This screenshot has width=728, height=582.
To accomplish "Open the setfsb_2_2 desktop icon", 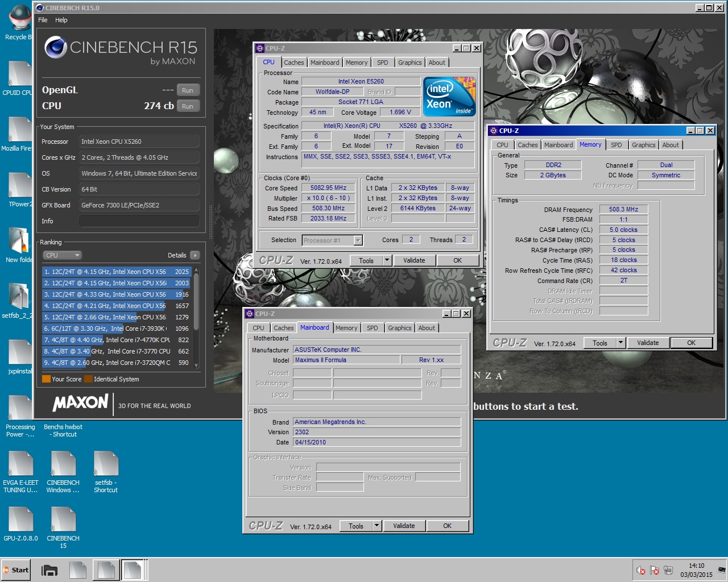I will [x=18, y=301].
